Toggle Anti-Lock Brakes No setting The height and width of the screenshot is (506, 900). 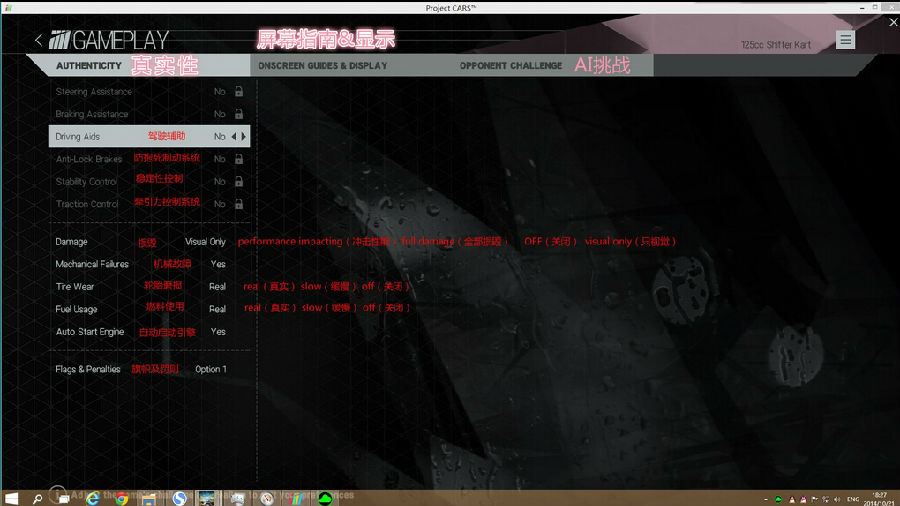point(219,159)
